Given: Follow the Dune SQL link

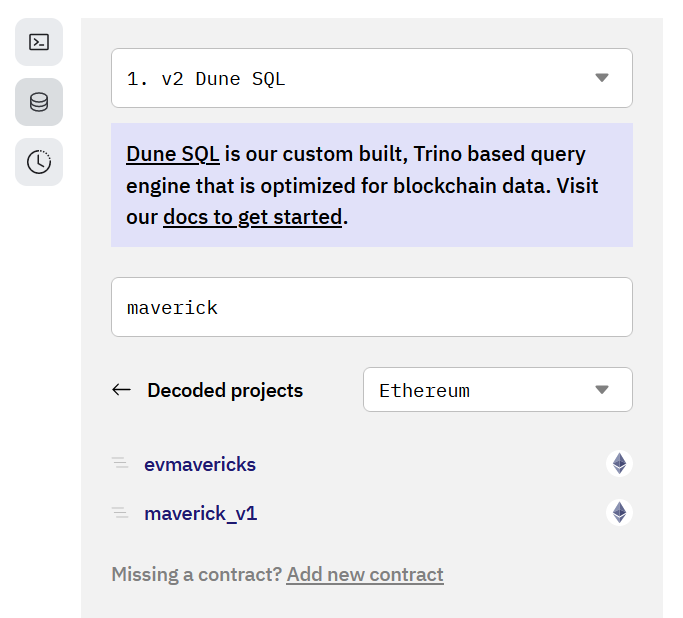Looking at the screenshot, I should (172, 155).
